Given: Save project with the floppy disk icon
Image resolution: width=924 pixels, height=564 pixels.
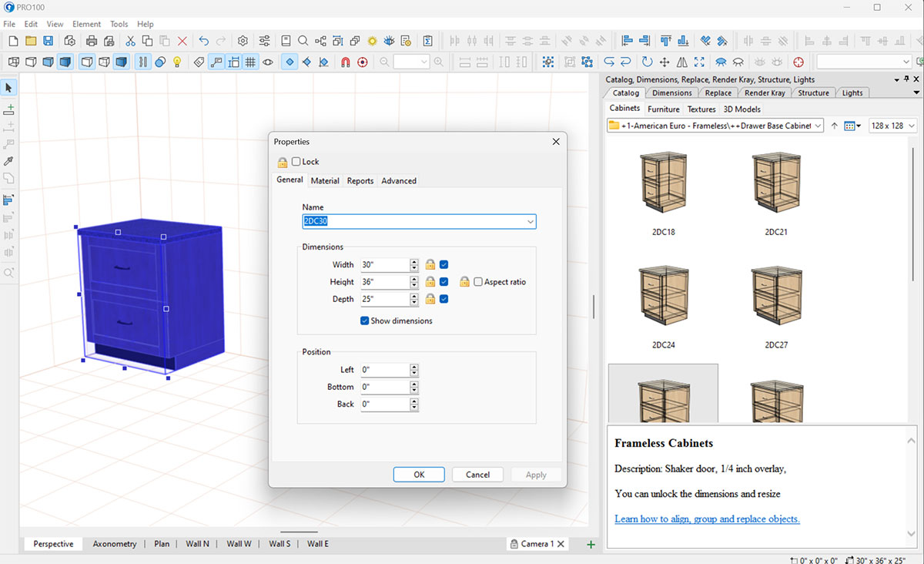Looking at the screenshot, I should pos(48,41).
